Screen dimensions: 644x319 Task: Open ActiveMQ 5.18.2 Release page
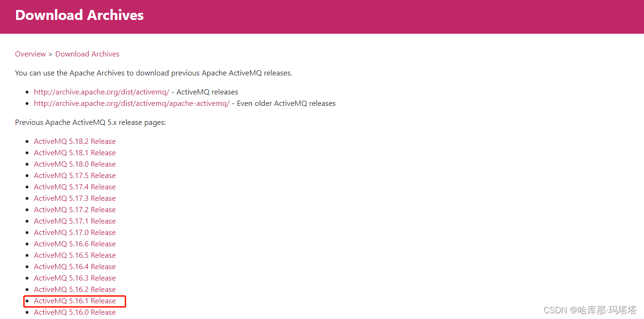tap(75, 141)
